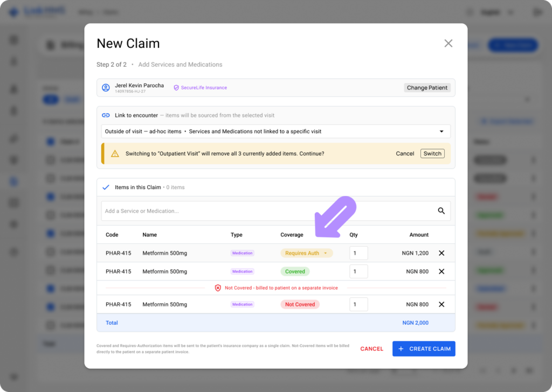The height and width of the screenshot is (392, 552).
Task: Edit quantity in the Covered Metformin row
Action: 358,271
